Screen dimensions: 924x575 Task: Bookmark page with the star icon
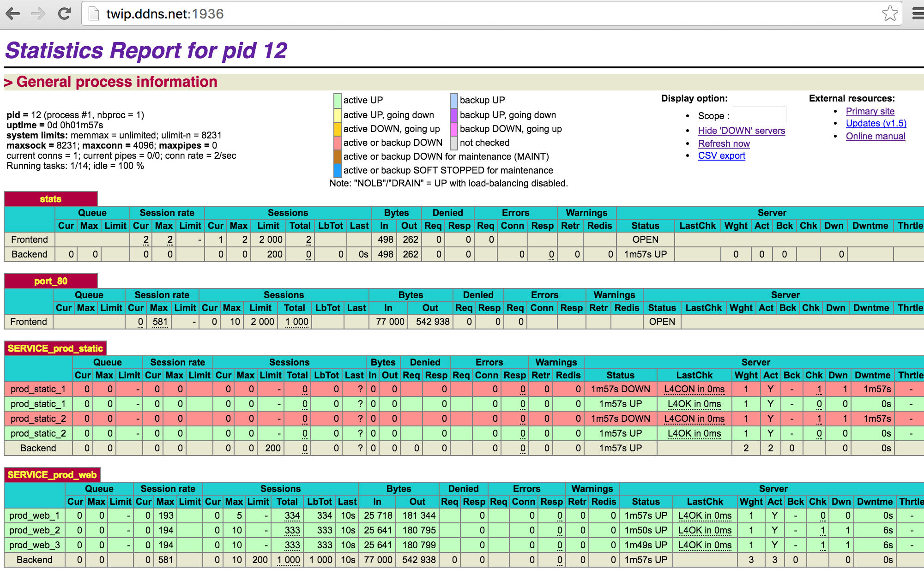point(890,14)
